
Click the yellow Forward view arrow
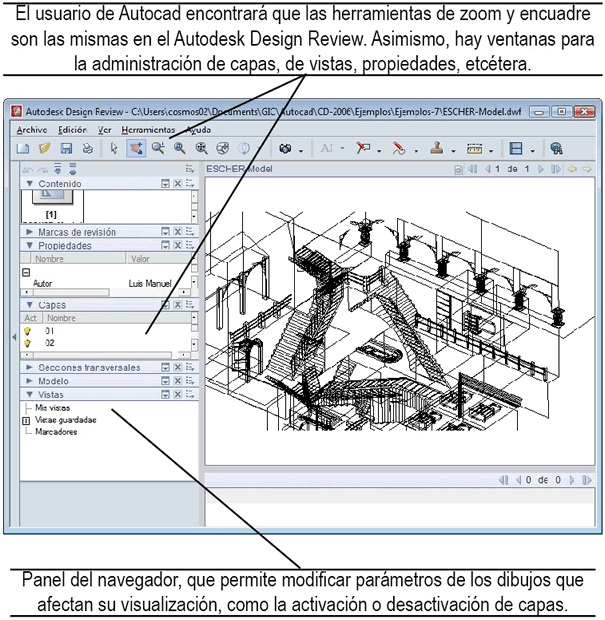587,169
